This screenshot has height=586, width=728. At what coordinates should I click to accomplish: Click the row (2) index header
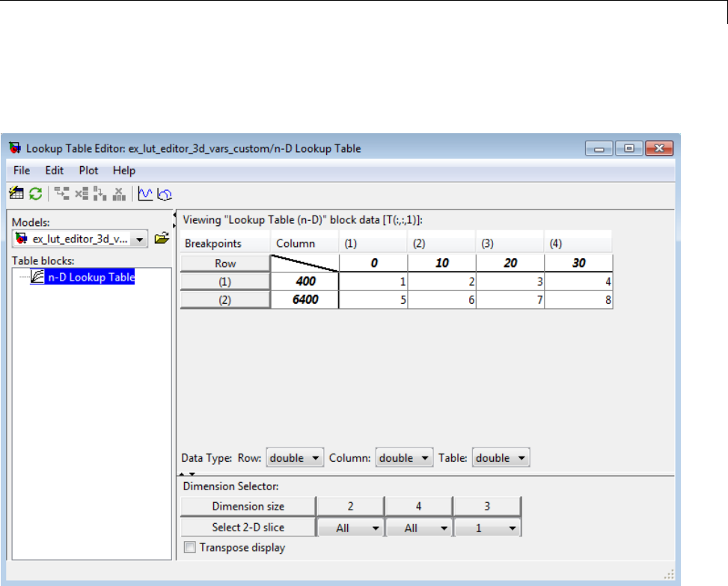click(225, 299)
